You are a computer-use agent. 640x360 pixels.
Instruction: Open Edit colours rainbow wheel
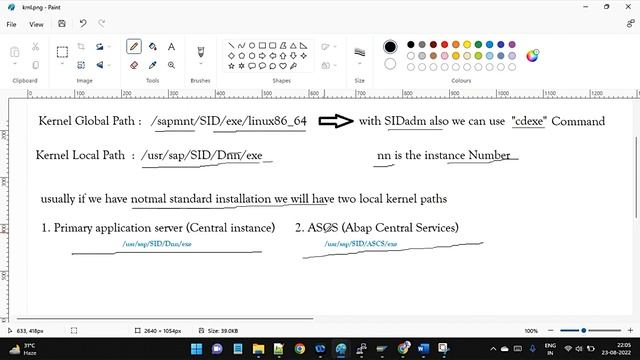[533, 56]
